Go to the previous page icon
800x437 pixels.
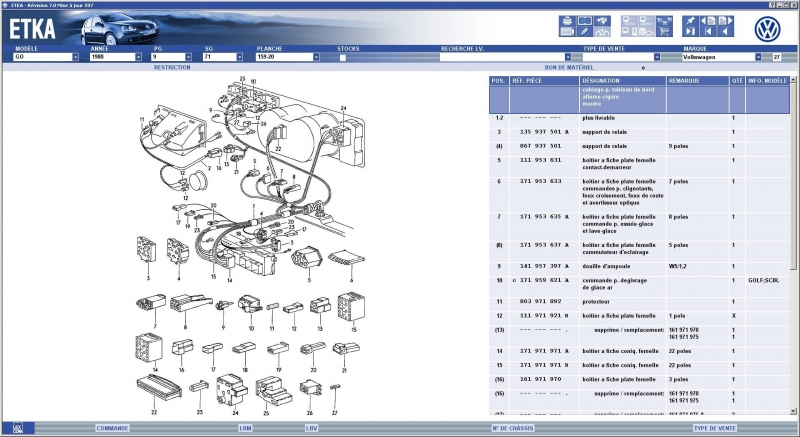click(x=710, y=19)
